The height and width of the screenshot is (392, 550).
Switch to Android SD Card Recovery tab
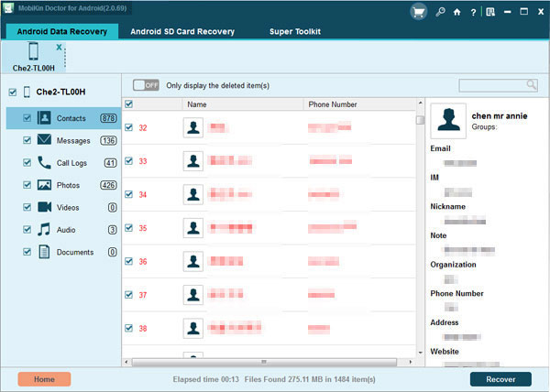coord(182,31)
